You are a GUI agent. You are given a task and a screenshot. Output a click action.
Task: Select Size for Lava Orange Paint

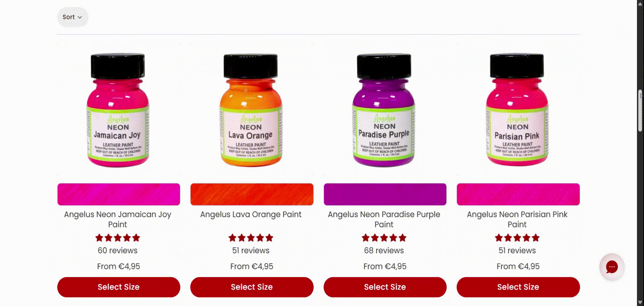[x=252, y=287]
